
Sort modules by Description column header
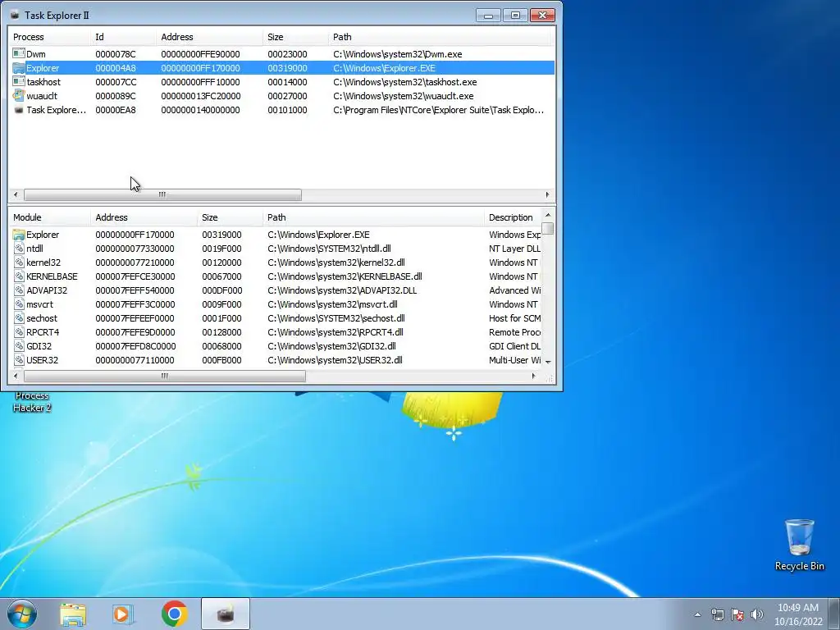(514, 217)
